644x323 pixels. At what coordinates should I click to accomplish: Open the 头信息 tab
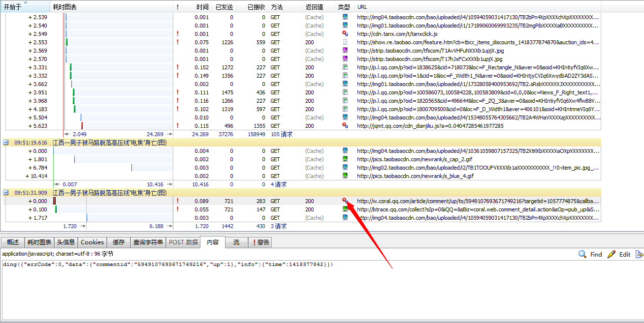coord(65,242)
